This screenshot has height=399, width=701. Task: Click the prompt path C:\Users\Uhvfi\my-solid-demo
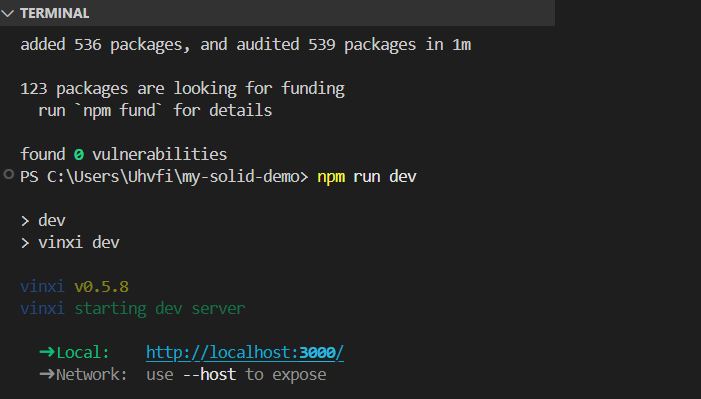click(x=173, y=177)
